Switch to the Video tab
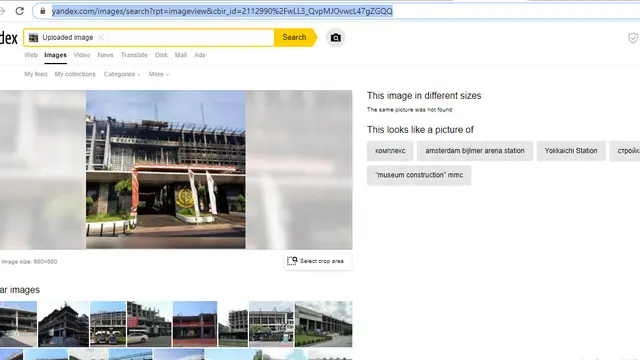This screenshot has height=360, width=640. pyautogui.click(x=82, y=55)
